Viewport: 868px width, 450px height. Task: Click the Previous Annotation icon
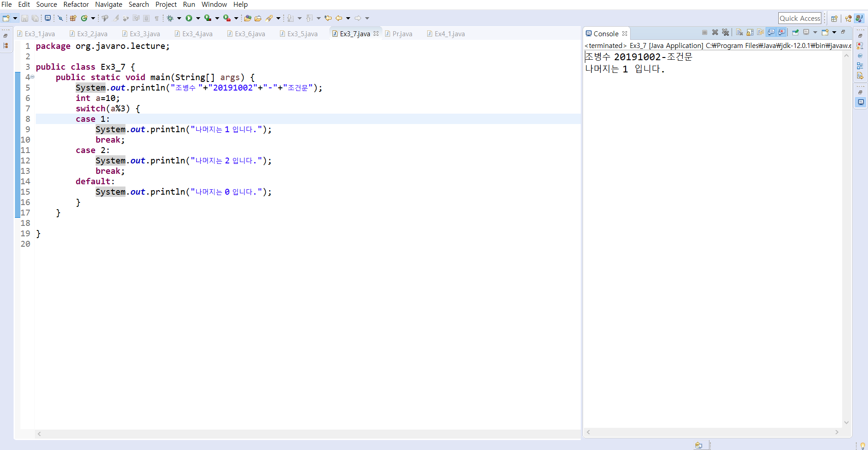point(309,18)
